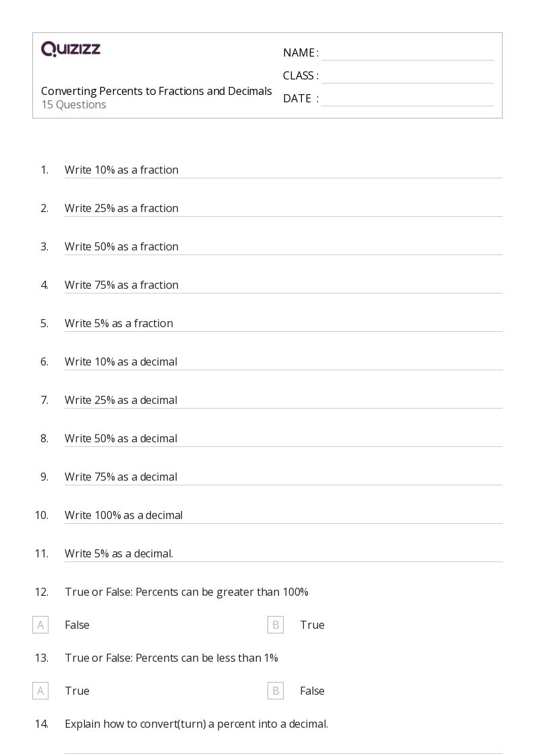Select option A True for question 13

pyautogui.click(x=40, y=691)
